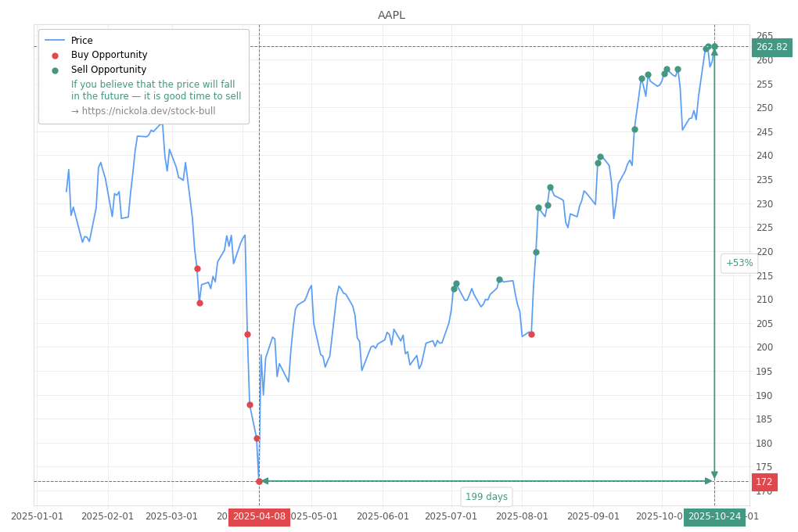Click the red buy dot near 2025-08-01
798x532 pixels.
pyautogui.click(x=531, y=334)
